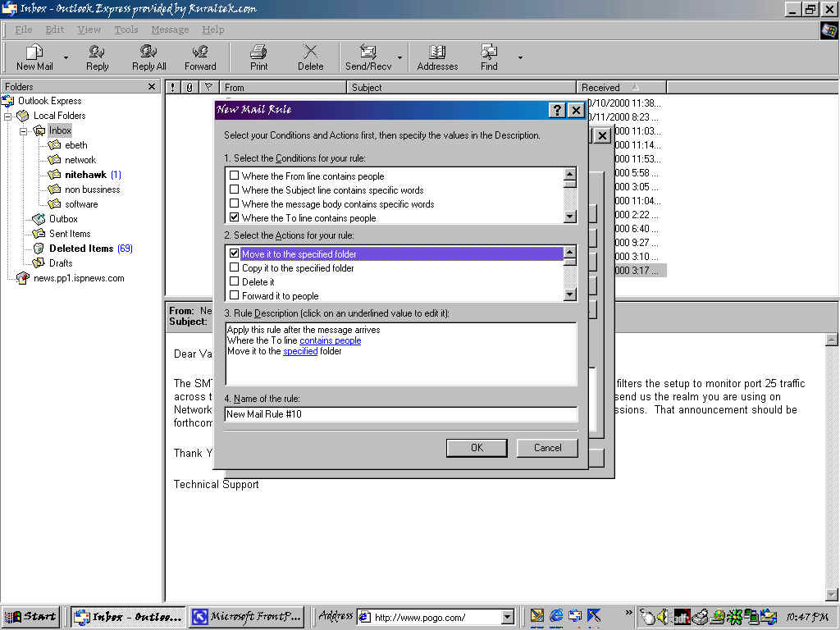Click the Reply All toolbar icon
This screenshot has height=630, width=840.
[149, 57]
